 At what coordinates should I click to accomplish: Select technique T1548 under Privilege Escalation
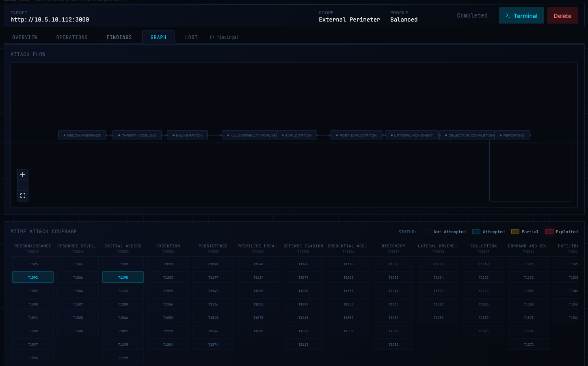click(258, 264)
